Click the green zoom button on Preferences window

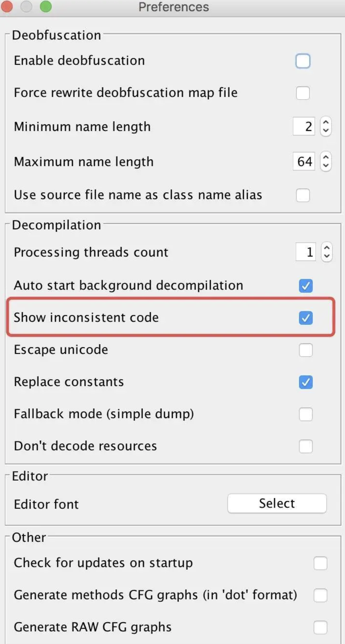tap(45, 7)
